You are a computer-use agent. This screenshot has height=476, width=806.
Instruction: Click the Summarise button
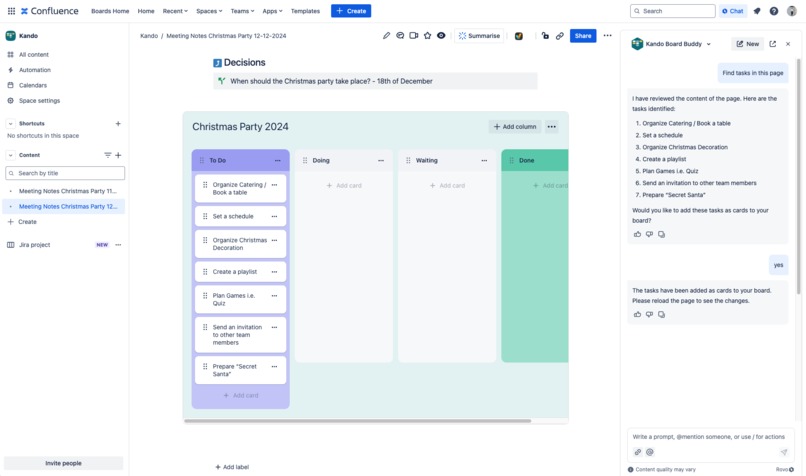(479, 35)
